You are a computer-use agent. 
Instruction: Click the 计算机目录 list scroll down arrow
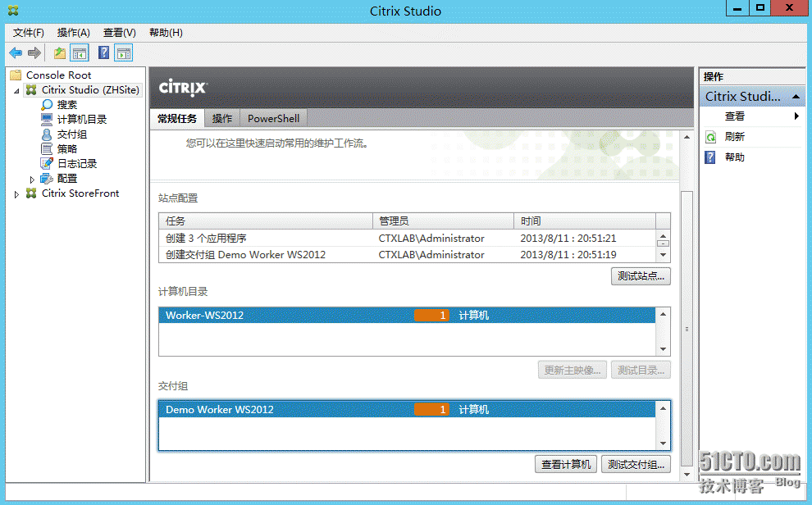click(x=663, y=349)
